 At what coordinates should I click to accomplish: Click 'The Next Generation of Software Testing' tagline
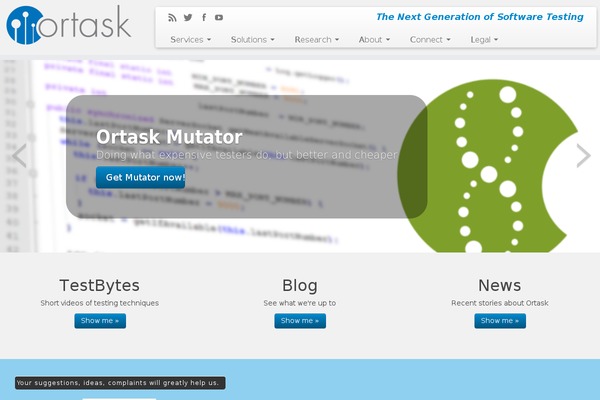click(x=480, y=17)
